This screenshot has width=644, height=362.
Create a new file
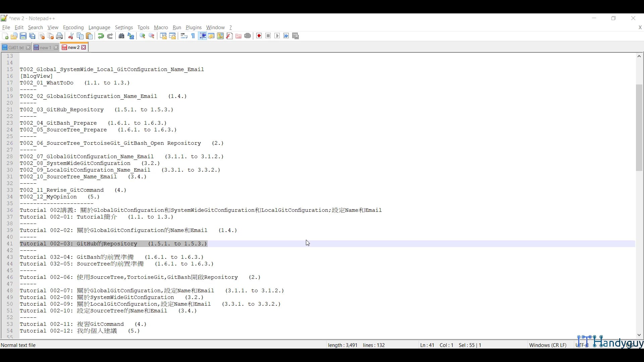(5, 36)
